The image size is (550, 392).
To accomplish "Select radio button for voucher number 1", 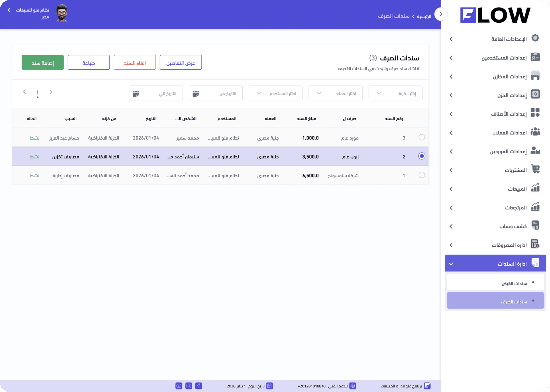I will 421,175.
